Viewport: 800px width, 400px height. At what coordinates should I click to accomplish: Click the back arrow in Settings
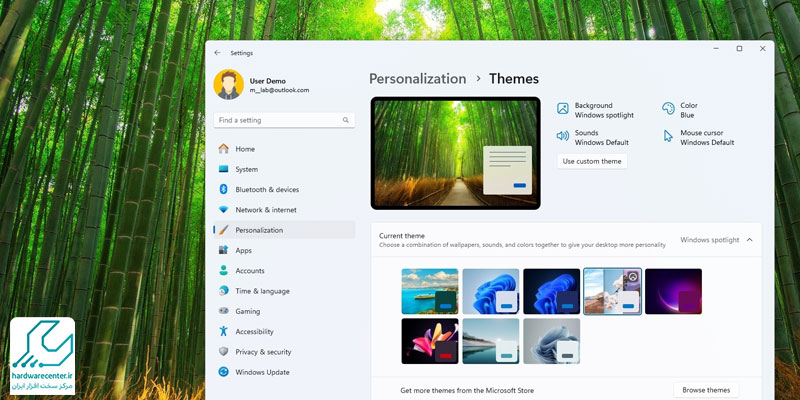[217, 53]
